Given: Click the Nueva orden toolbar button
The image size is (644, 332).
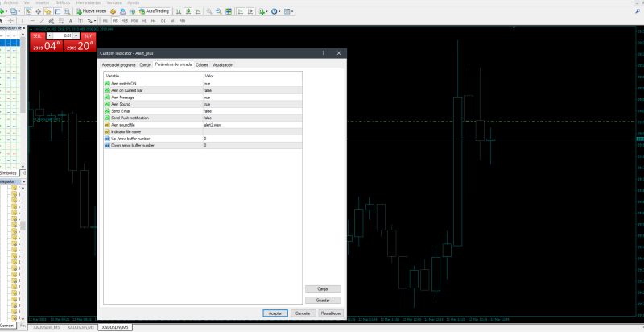Looking at the screenshot, I should tap(93, 11).
